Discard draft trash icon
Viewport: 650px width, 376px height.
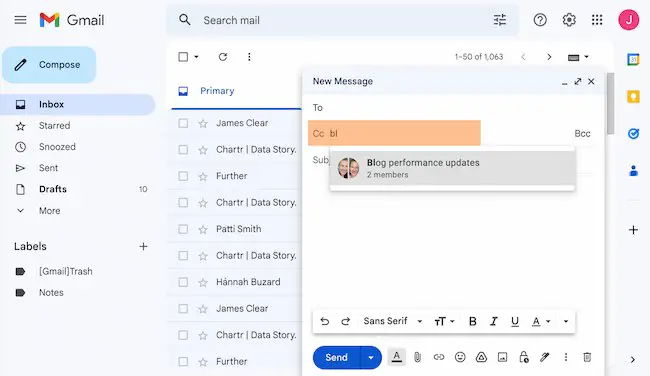coord(587,357)
